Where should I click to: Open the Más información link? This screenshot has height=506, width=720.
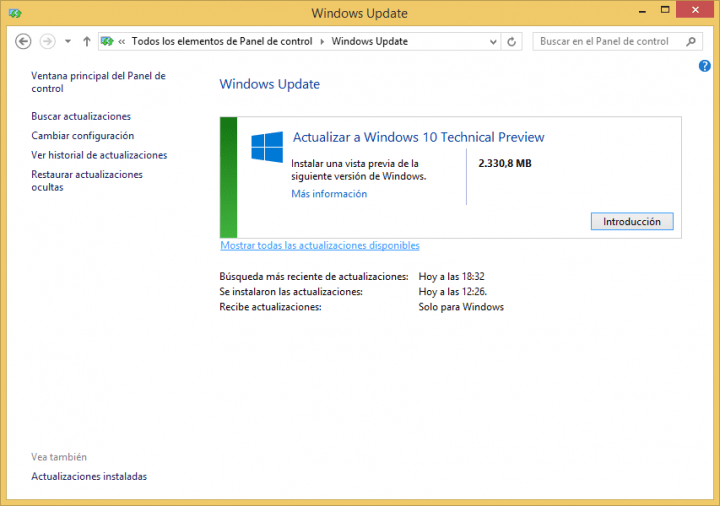point(329,194)
